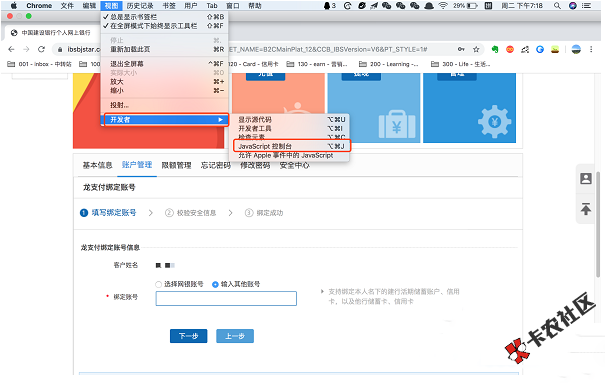Select 放大 zoom in menu item
The width and height of the screenshot is (605, 383).
pyautogui.click(x=164, y=82)
